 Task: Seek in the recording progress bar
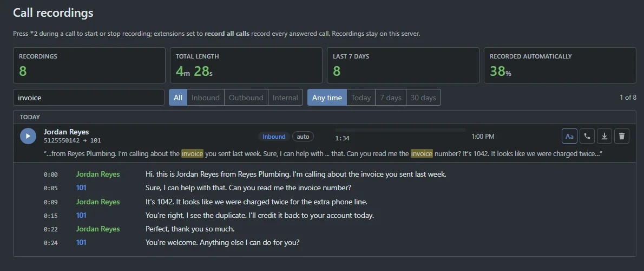400,130
